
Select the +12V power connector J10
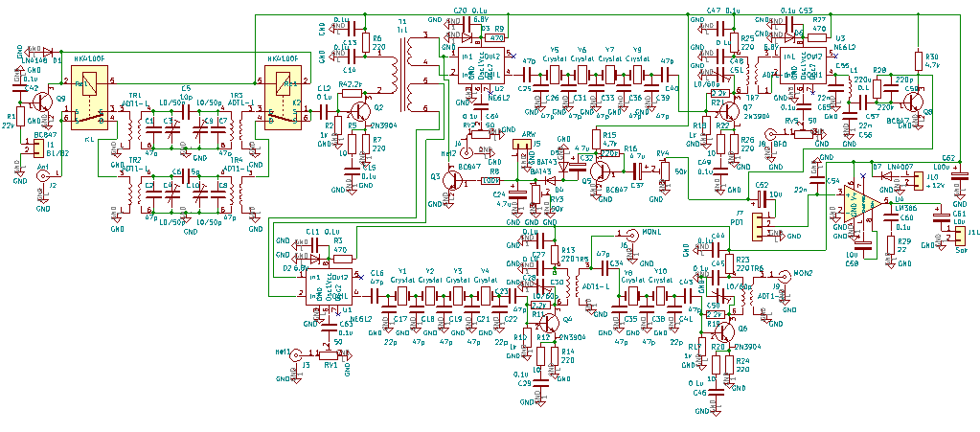tap(917, 180)
